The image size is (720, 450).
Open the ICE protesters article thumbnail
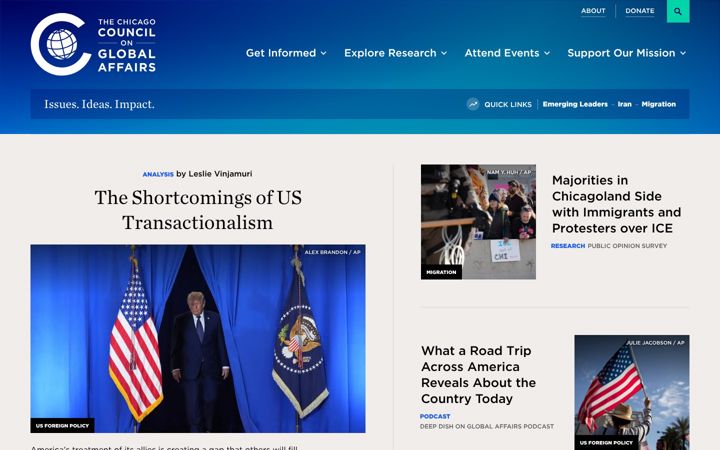click(x=478, y=222)
